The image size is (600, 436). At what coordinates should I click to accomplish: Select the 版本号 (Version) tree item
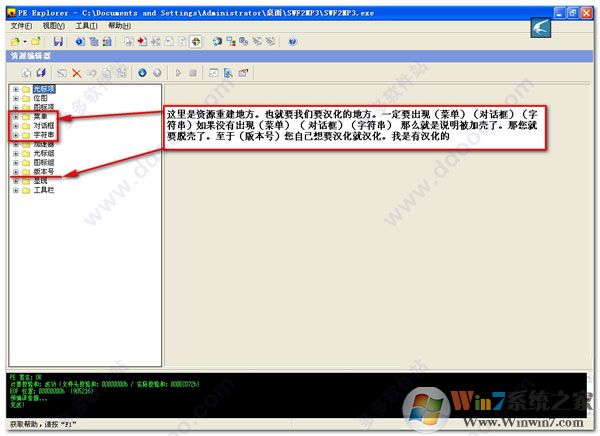tap(45, 171)
